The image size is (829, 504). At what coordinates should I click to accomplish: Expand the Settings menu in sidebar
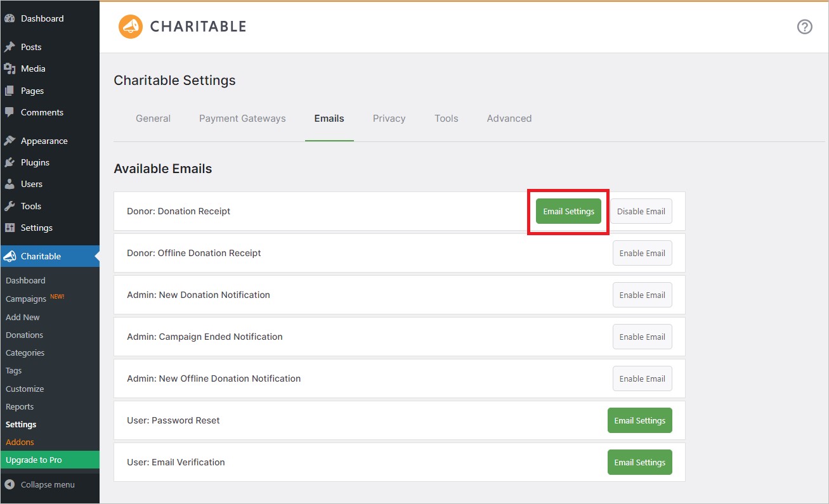10,228
